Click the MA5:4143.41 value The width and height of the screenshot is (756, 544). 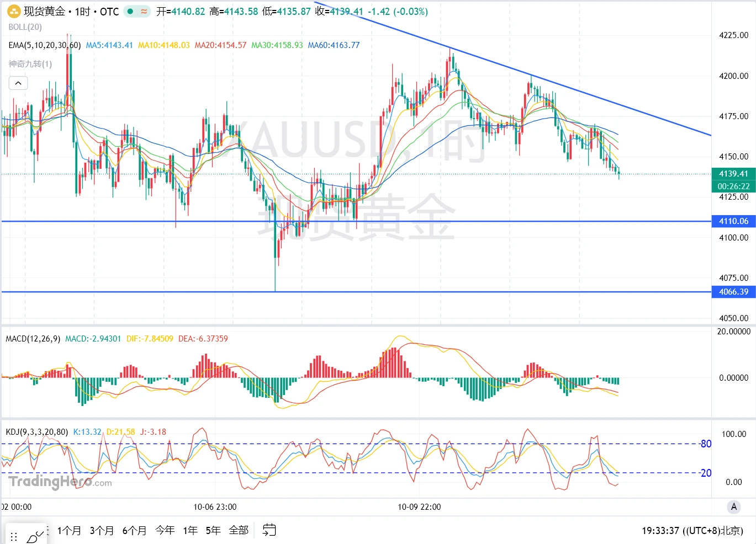pos(109,45)
